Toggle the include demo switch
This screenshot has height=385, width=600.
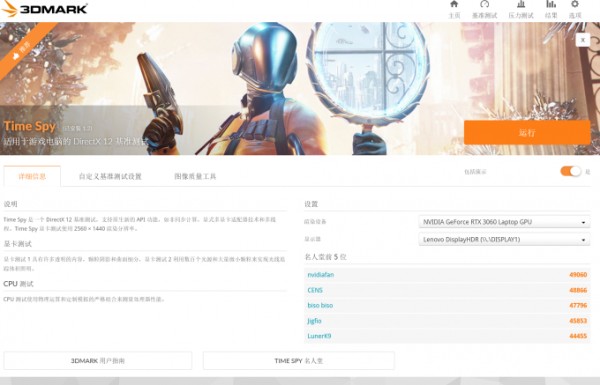point(571,171)
